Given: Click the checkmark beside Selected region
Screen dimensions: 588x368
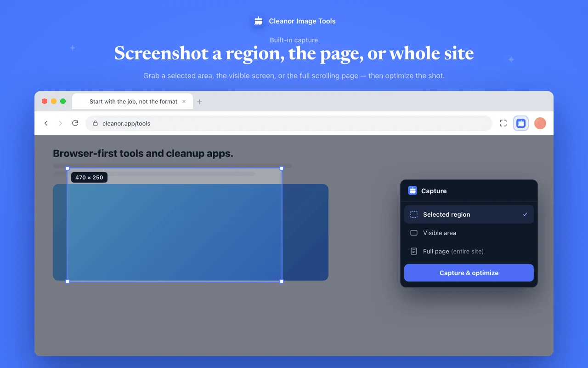Looking at the screenshot, I should pyautogui.click(x=525, y=214).
